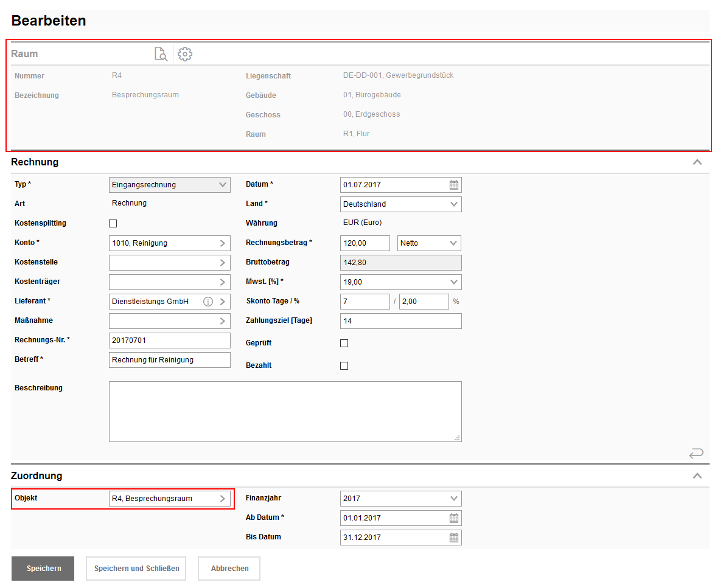Click the return arrow icon below Beschreibung

pos(696,453)
